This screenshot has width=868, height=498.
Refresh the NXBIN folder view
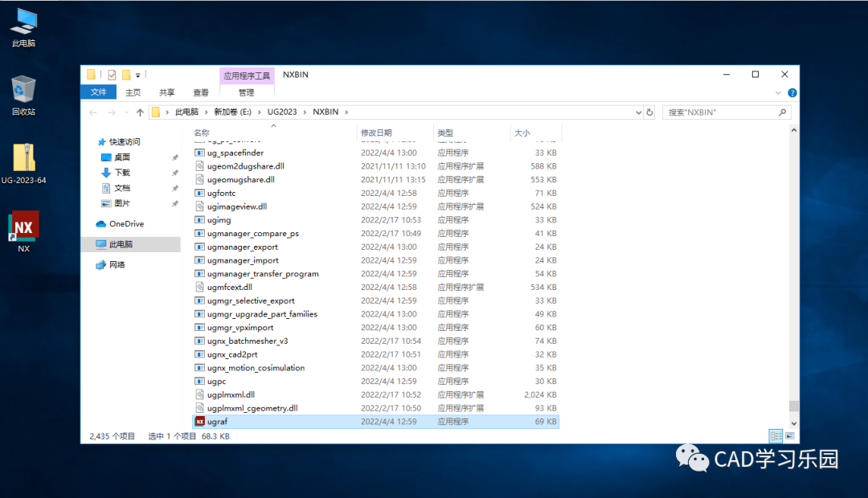coord(650,112)
